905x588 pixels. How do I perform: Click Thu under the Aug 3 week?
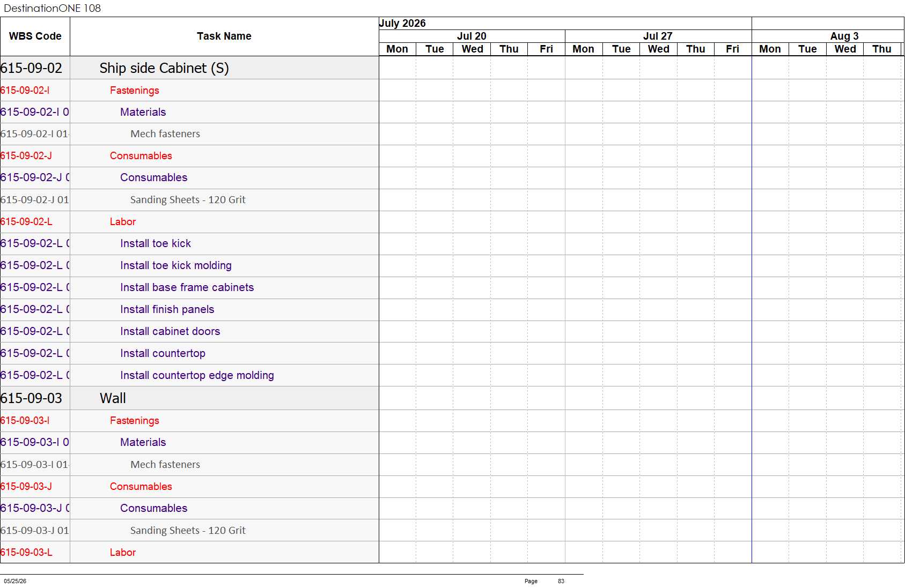tap(881, 49)
